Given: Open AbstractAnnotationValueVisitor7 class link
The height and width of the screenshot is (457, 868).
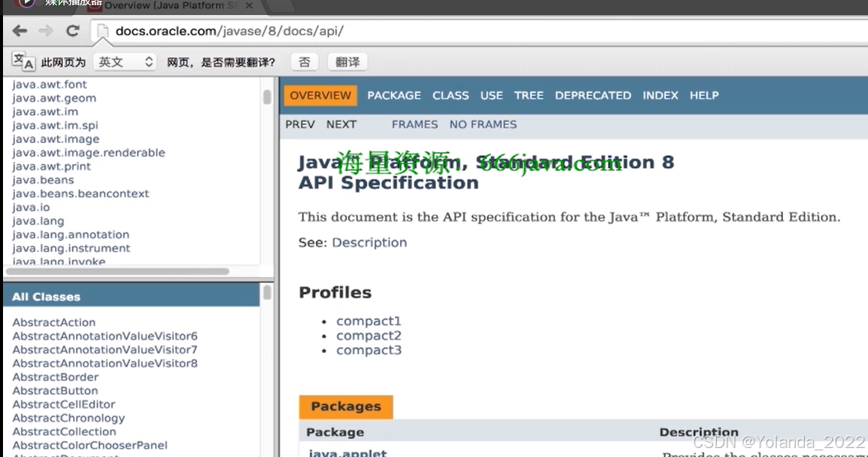Looking at the screenshot, I should tap(105, 349).
